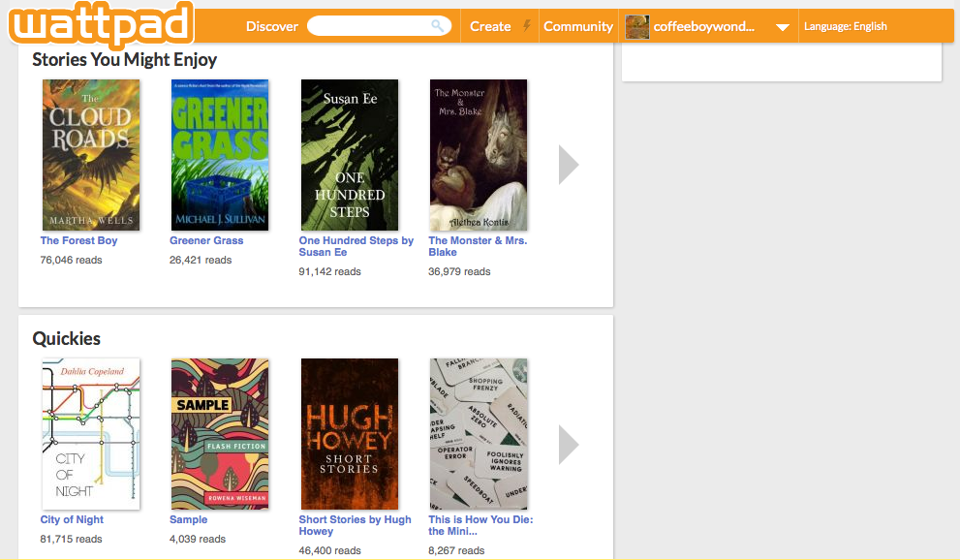Open the Language: English selector
Screen dimensions: 960x560
(x=845, y=26)
